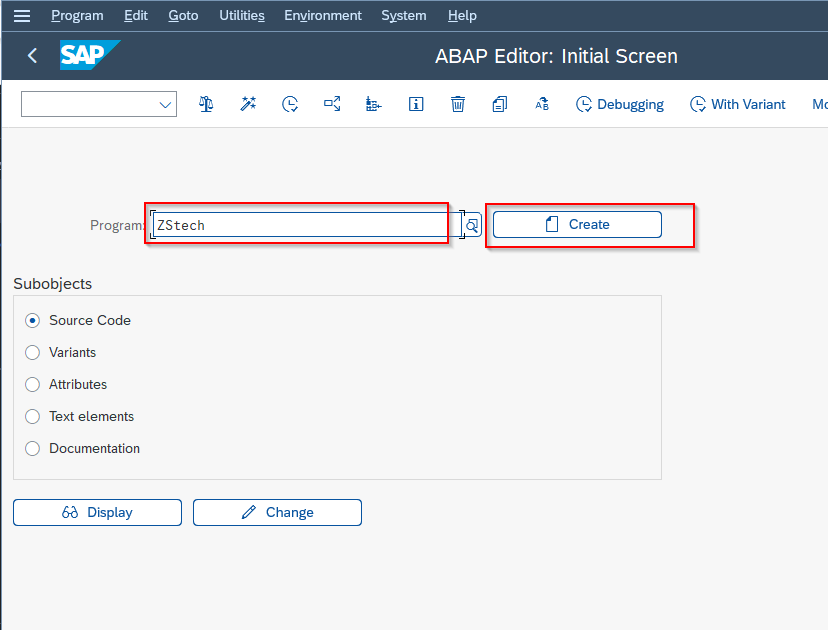This screenshot has width=828, height=630.
Task: Select the magic wand toolbar icon
Action: 248,104
